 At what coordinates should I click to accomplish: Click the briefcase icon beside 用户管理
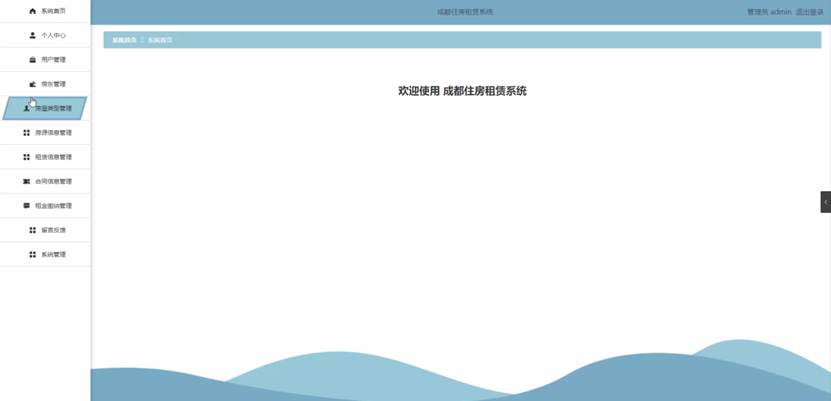pyautogui.click(x=32, y=60)
